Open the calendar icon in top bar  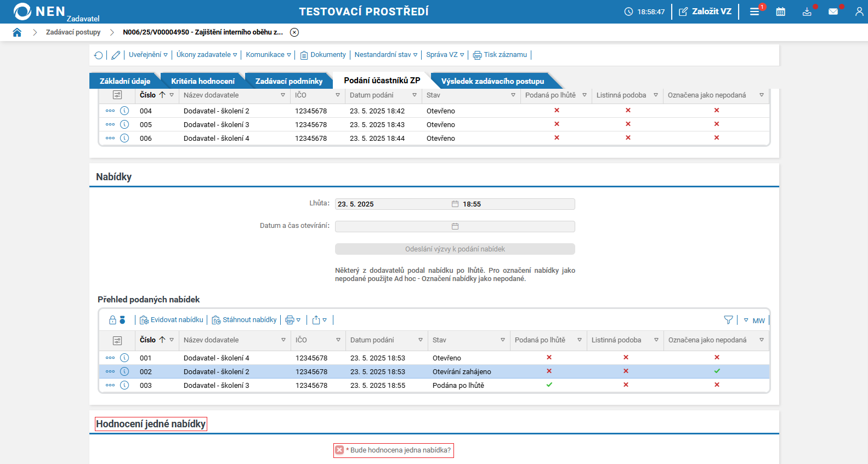780,12
